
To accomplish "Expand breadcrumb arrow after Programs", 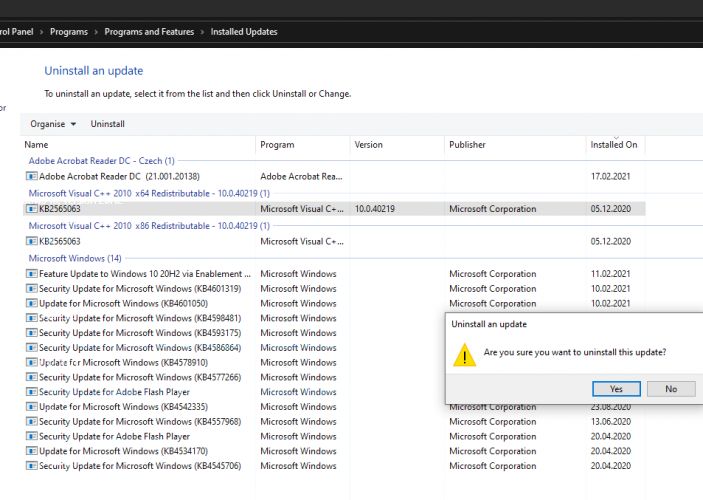I will (96, 32).
